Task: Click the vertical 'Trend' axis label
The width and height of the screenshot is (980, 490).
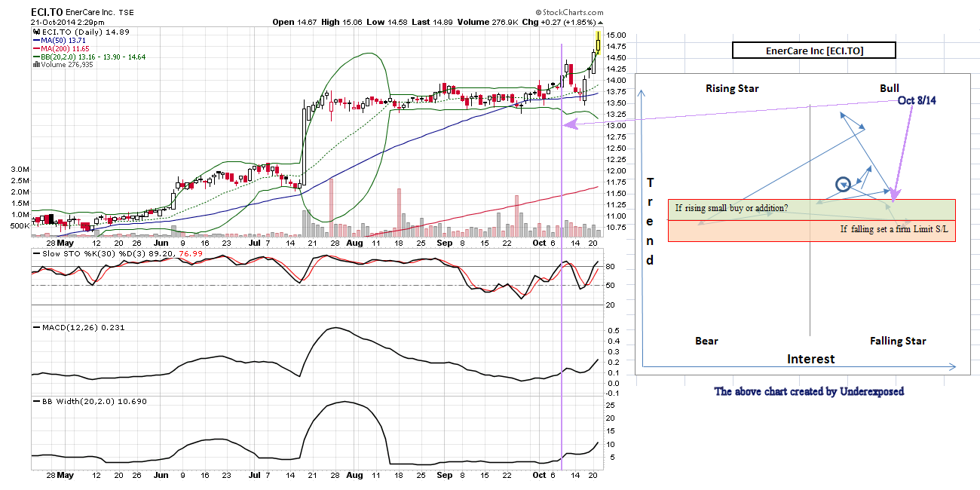Action: 650,222
